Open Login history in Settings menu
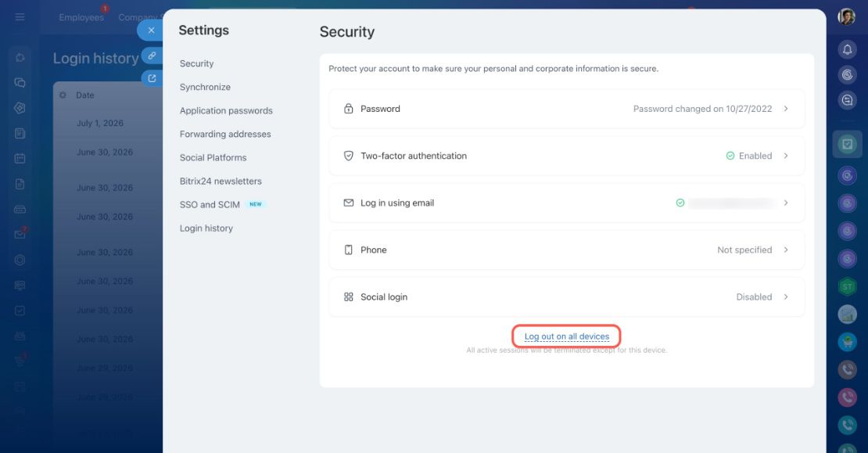This screenshot has width=868, height=453. tap(206, 228)
